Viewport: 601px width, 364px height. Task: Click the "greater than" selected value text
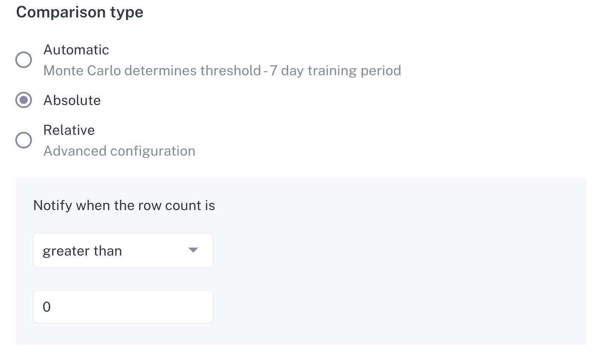click(x=82, y=251)
